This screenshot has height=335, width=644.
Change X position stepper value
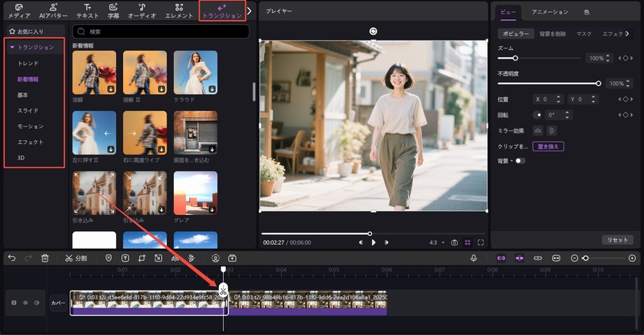(558, 99)
